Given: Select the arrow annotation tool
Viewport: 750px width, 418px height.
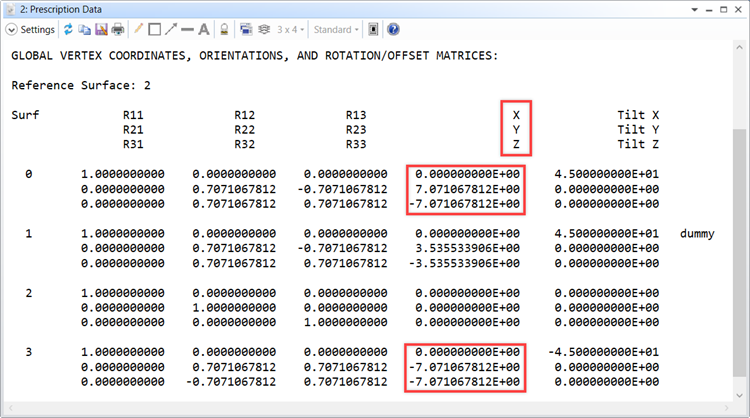Looking at the screenshot, I should point(171,30).
